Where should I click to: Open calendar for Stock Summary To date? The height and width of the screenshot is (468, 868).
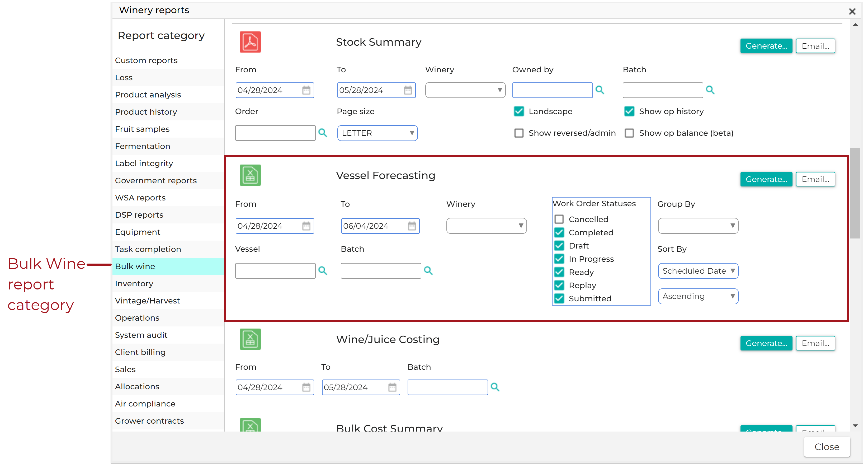coord(408,90)
